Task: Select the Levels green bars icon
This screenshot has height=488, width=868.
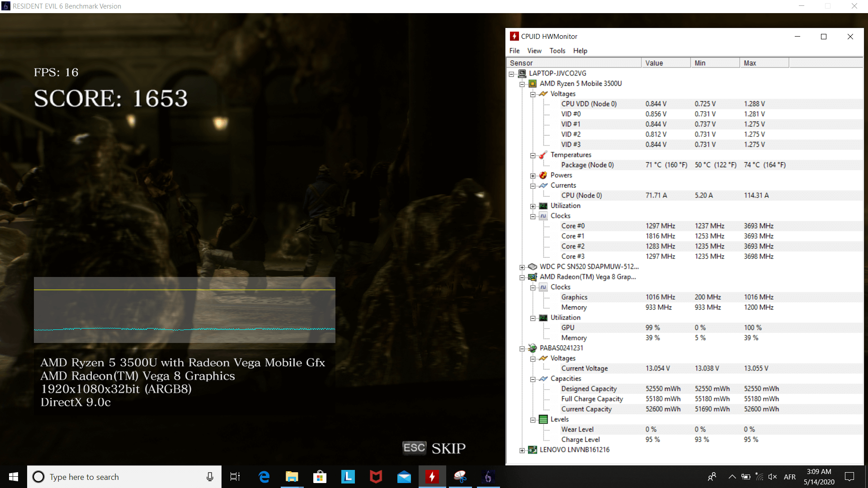Action: coord(543,419)
